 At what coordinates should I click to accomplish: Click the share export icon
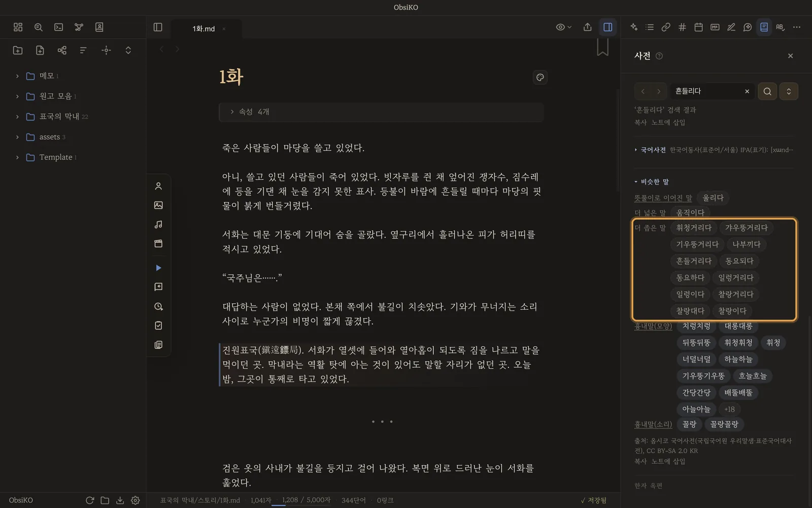(x=587, y=27)
